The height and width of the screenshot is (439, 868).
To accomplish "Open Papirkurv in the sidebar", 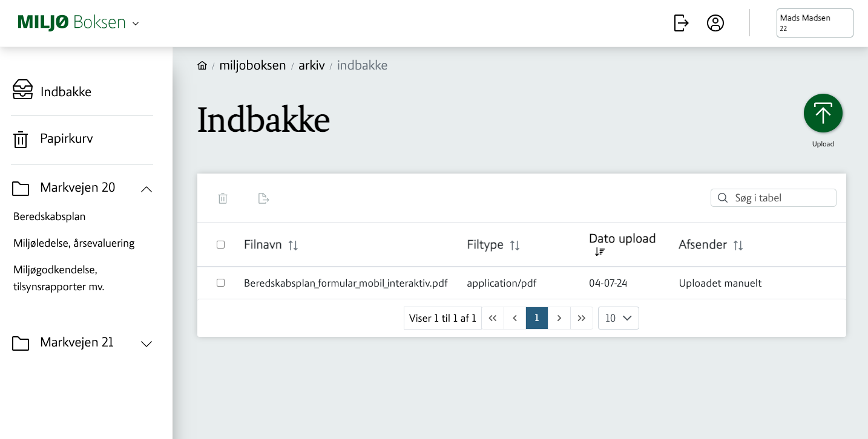I will pos(66,138).
